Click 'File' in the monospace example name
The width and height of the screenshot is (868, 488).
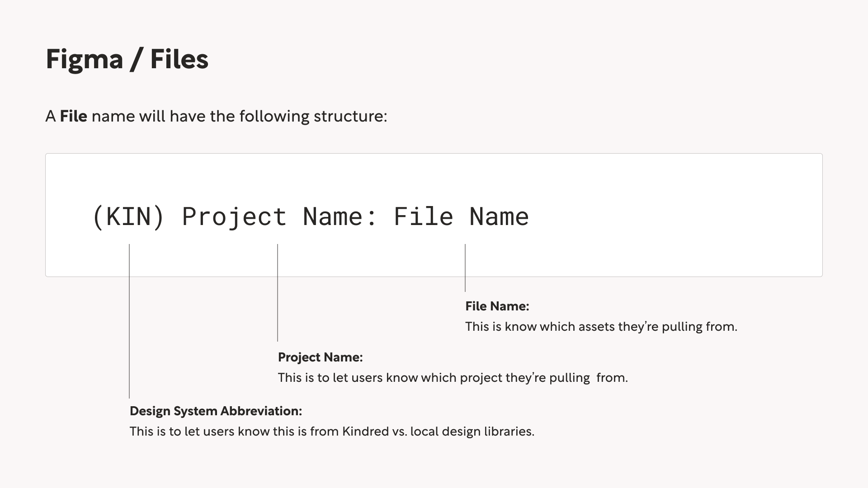[x=424, y=216]
